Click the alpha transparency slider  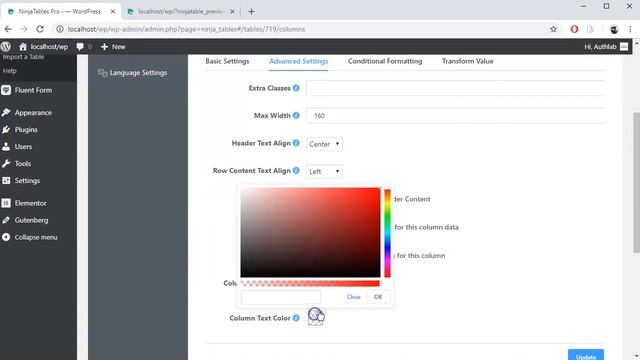click(310, 283)
